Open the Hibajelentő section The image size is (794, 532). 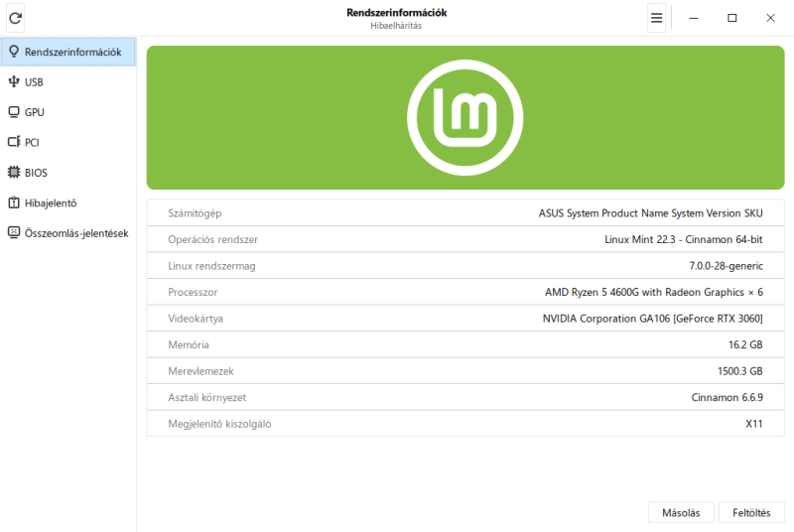[68, 203]
